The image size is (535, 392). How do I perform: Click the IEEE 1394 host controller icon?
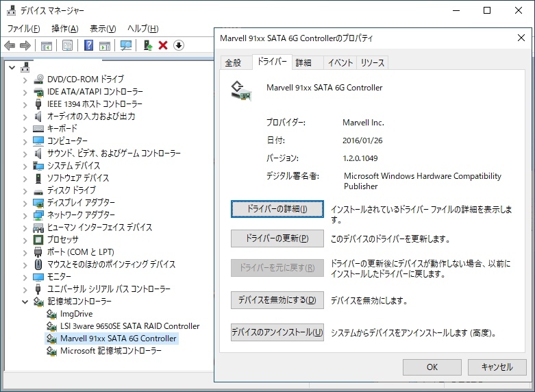tap(38, 103)
